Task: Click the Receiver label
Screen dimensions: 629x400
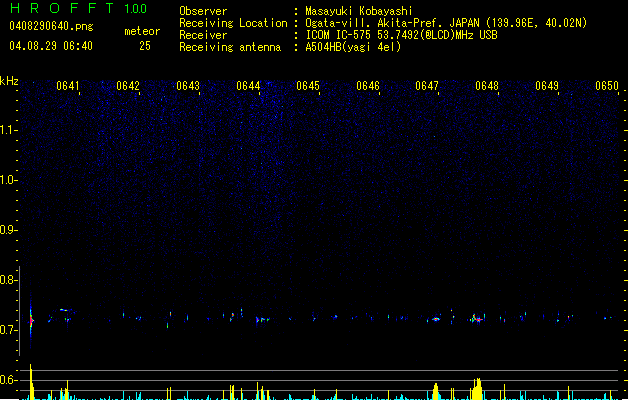Action: (203, 35)
